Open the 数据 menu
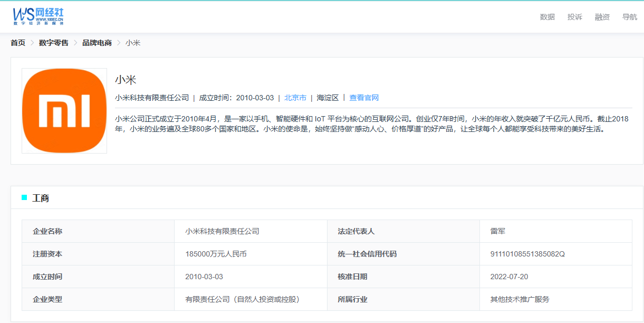Image resolution: width=644 pixels, height=323 pixels. (x=547, y=17)
